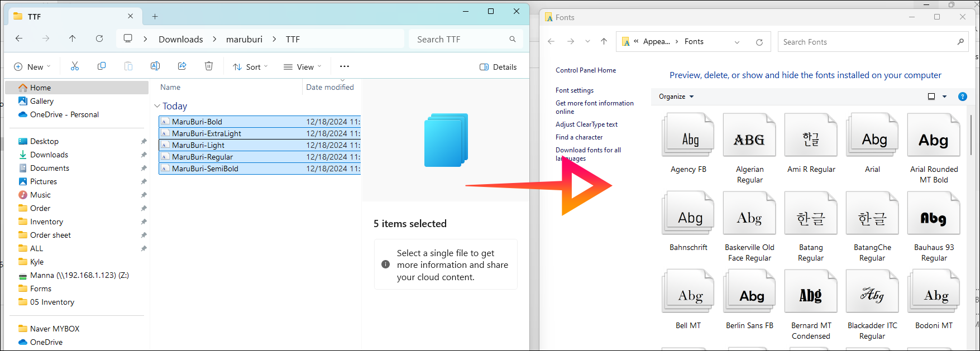The height and width of the screenshot is (351, 980).
Task: Click the Share icon in Explorer toolbar
Action: coord(182,66)
